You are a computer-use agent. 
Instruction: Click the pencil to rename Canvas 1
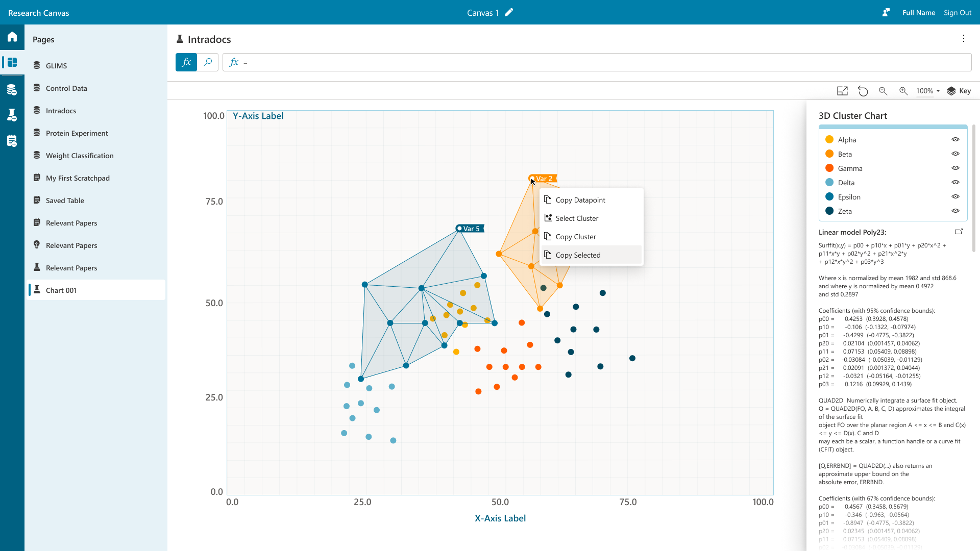click(509, 13)
